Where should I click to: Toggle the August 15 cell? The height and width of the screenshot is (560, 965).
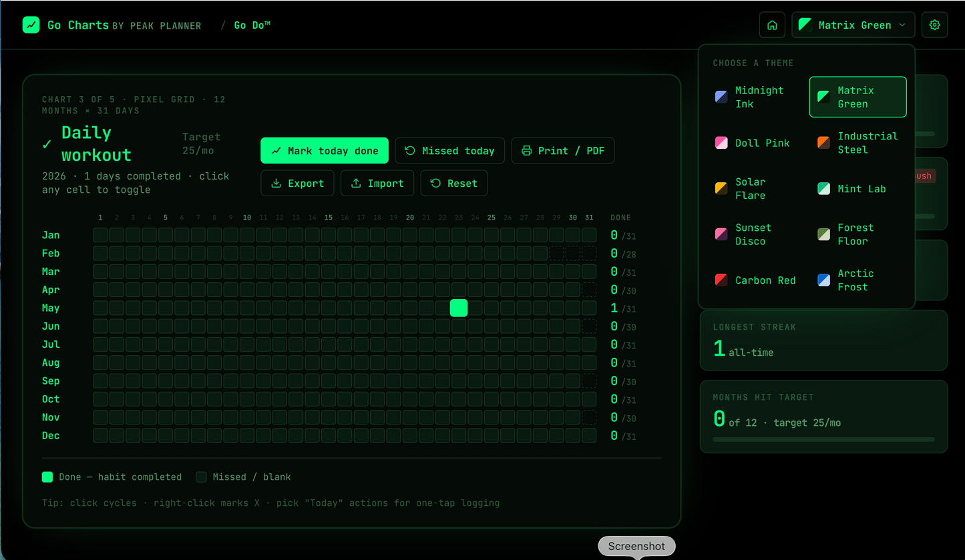point(329,362)
